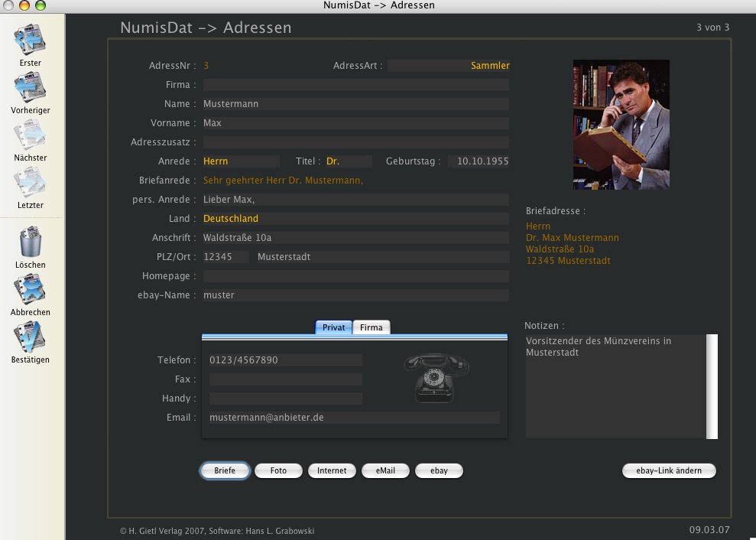This screenshot has height=540, width=756.
Task: Click the Briefe button
Action: click(225, 470)
